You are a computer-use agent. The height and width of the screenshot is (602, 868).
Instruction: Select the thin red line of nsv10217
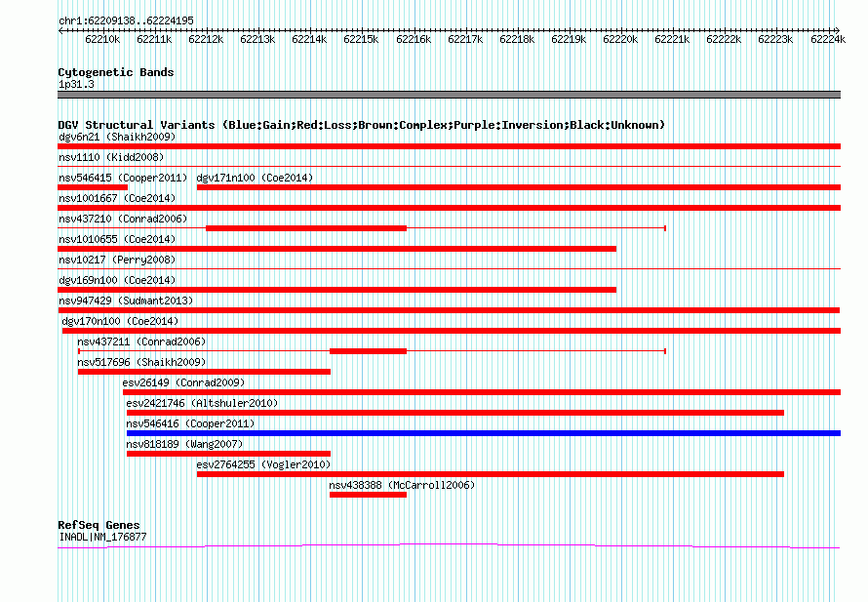pyautogui.click(x=449, y=268)
